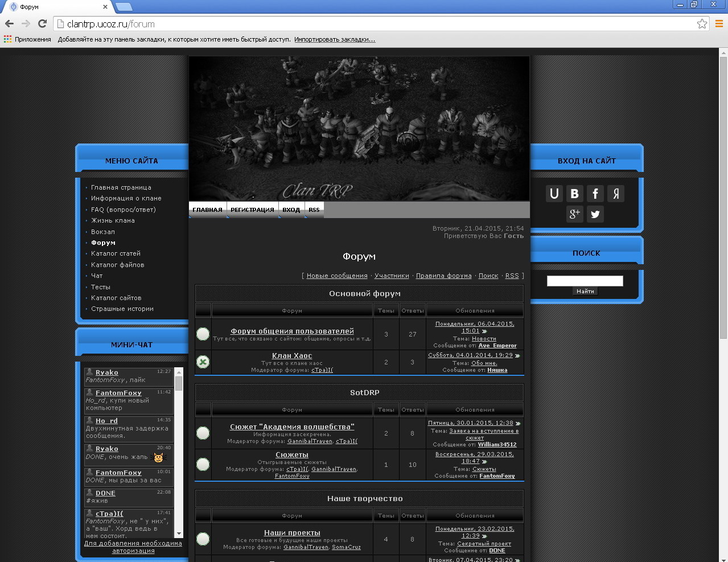
Task: Log in with the Twitter icon
Action: point(595,214)
